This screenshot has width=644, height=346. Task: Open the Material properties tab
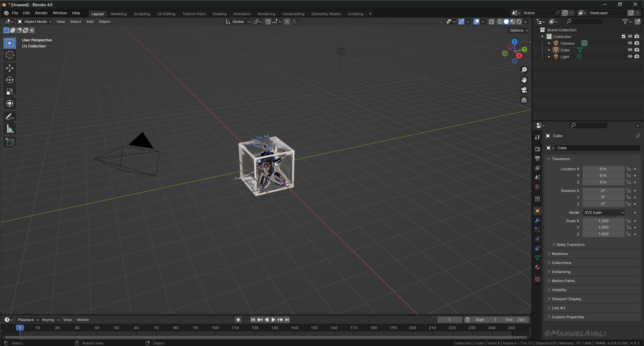537,267
